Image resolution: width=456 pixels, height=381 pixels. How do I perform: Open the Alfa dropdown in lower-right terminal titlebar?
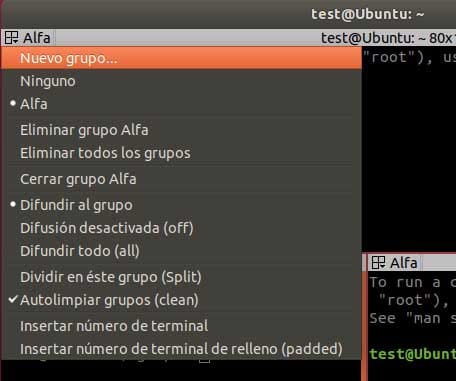[x=395, y=263]
